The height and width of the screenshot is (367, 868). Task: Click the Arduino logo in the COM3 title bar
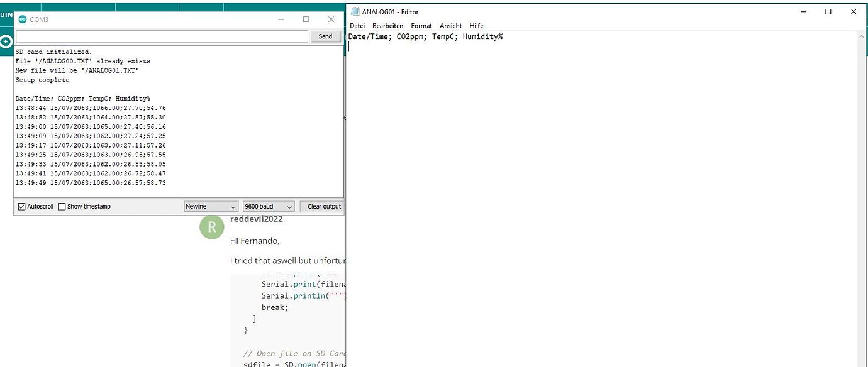pyautogui.click(x=22, y=19)
